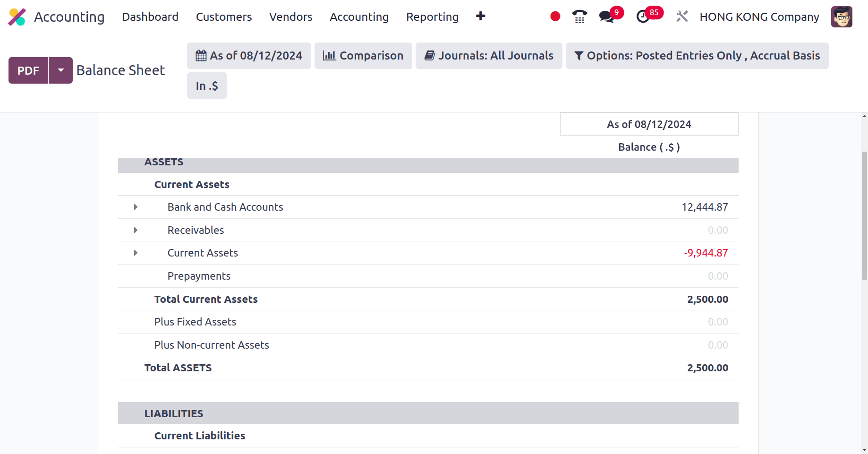Click the Accounting app logo icon
This screenshot has height=454, width=868.
[x=17, y=17]
